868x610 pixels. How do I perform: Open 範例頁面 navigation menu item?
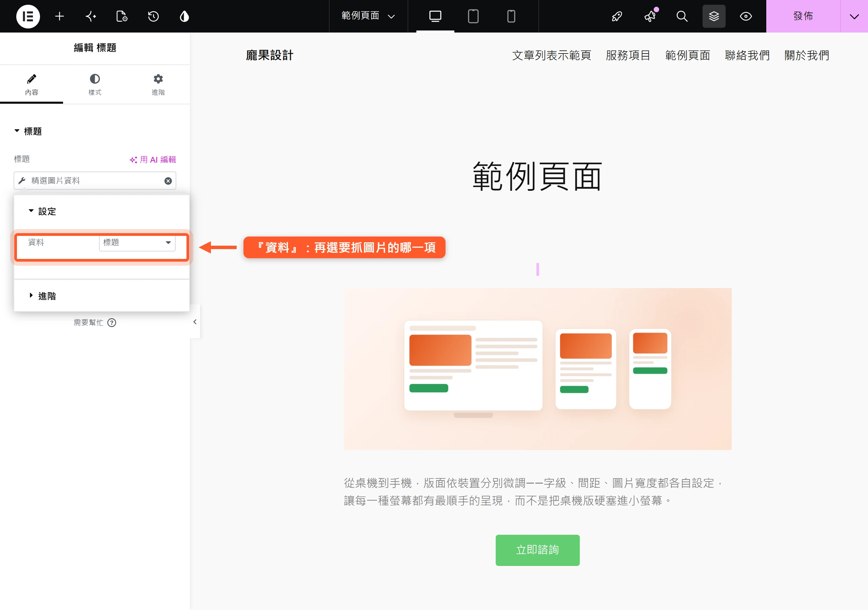[688, 56]
